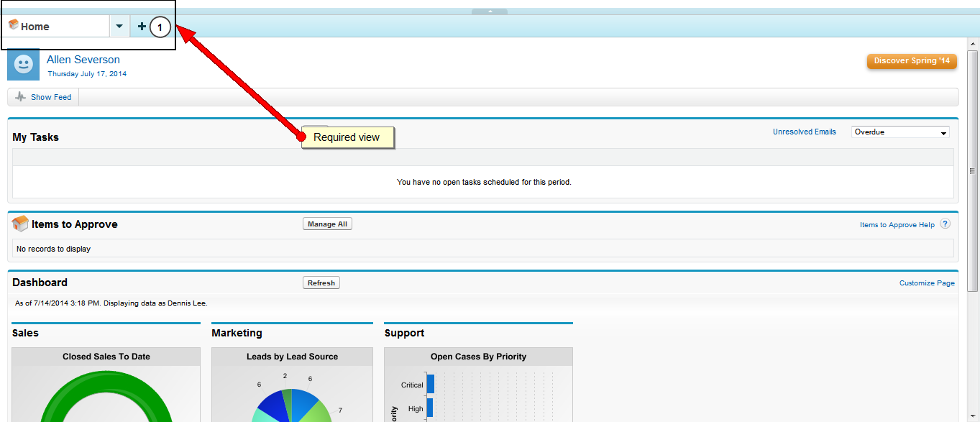The height and width of the screenshot is (422, 980).
Task: Click the 'Open Cases By Priority' chart title
Action: (x=478, y=357)
